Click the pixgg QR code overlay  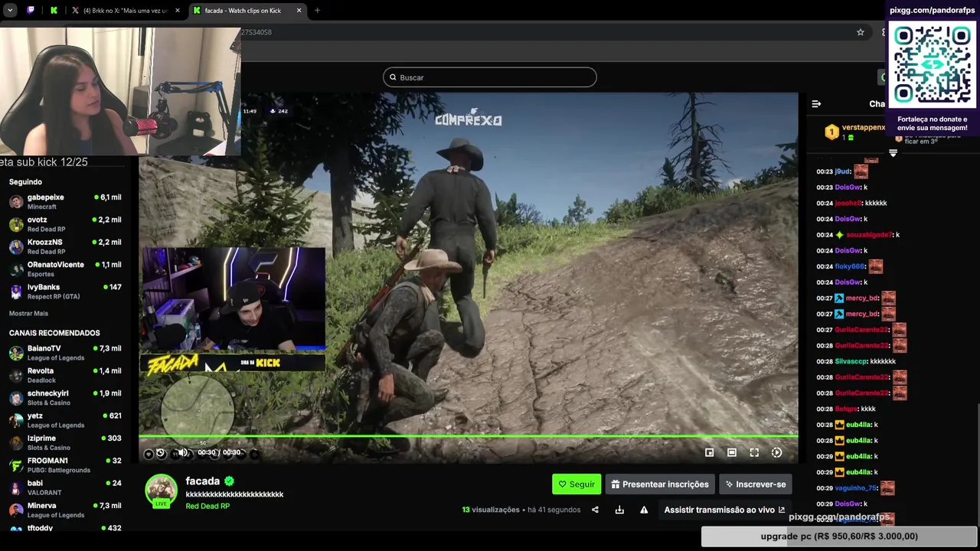pos(933,64)
